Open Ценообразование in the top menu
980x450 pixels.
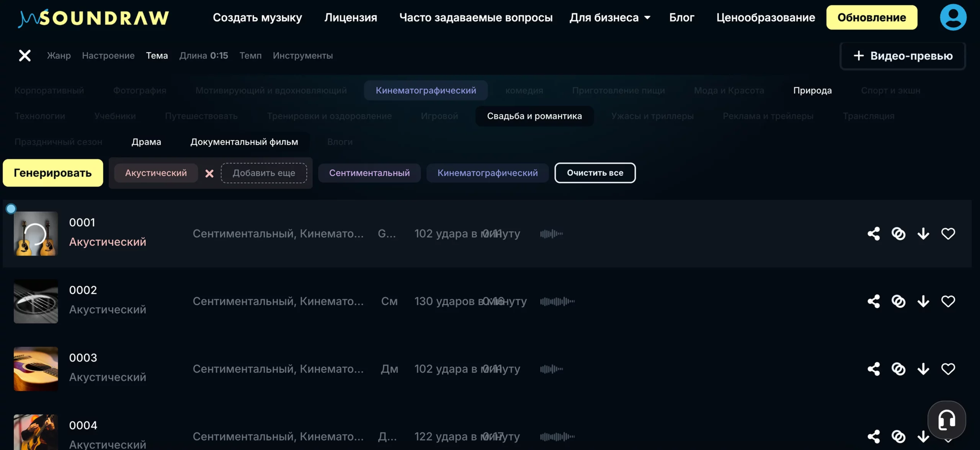coord(766,18)
